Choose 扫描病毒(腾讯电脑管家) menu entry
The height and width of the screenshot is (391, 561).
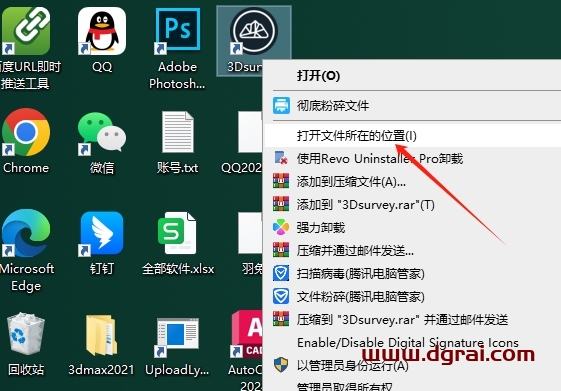(412, 274)
